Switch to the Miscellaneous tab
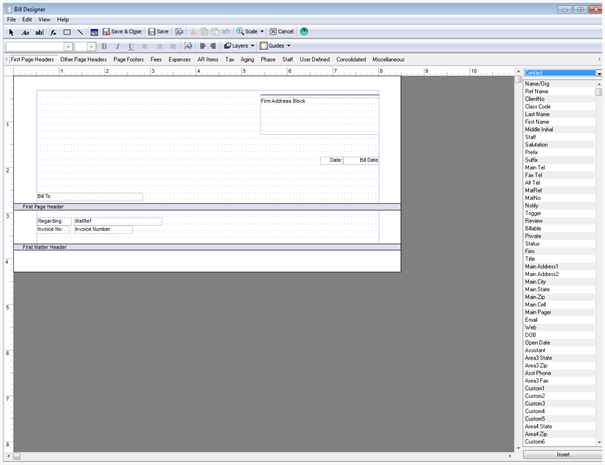 click(388, 59)
